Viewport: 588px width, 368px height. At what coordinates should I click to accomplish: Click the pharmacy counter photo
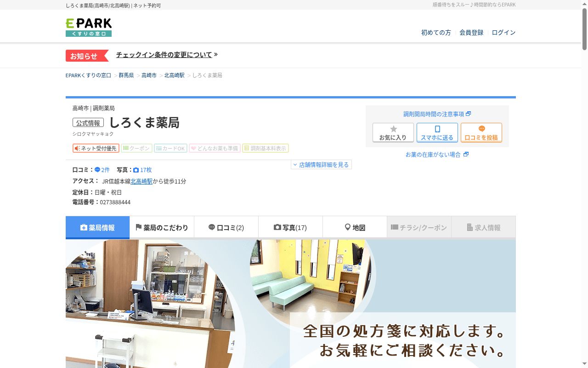point(150,304)
